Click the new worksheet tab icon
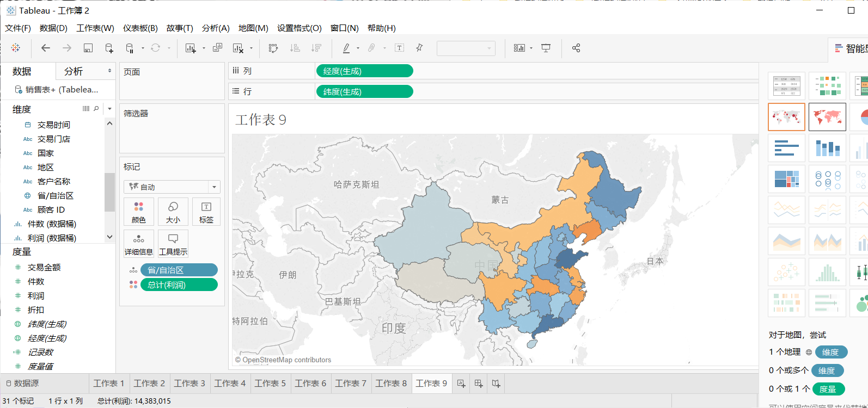Image resolution: width=868 pixels, height=408 pixels. tap(461, 384)
